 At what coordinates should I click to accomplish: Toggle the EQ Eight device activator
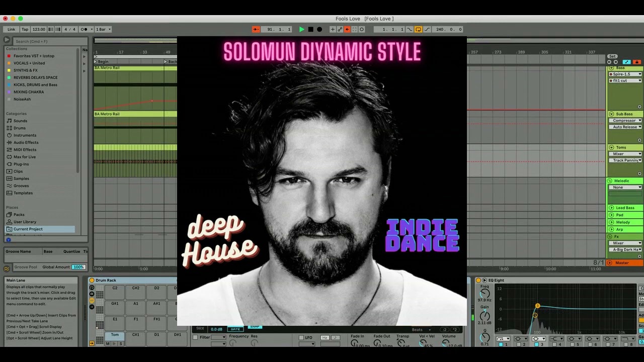point(478,281)
